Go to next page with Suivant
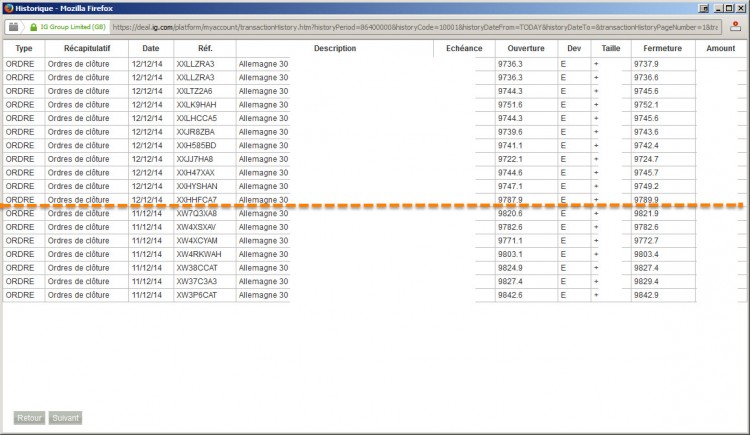 tap(65, 418)
